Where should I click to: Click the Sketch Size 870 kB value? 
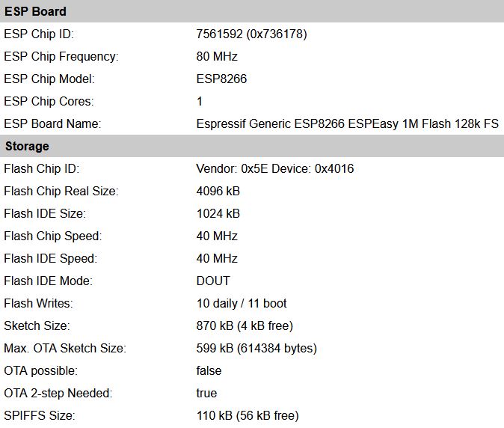pos(245,325)
